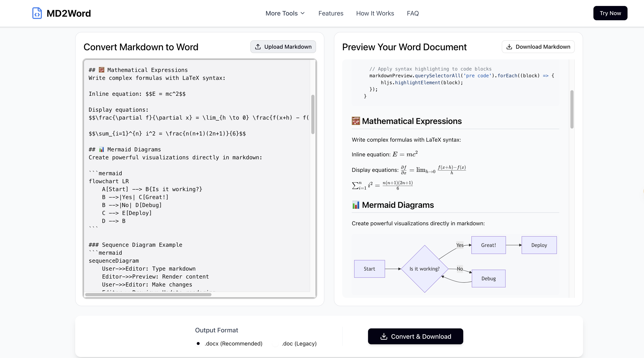The width and height of the screenshot is (644, 358).
Task: Click the 'Is it working?' diamond node
Action: (x=424, y=269)
